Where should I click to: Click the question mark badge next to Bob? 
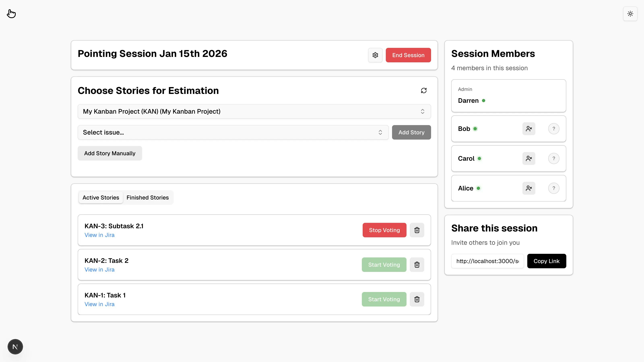coord(554,129)
